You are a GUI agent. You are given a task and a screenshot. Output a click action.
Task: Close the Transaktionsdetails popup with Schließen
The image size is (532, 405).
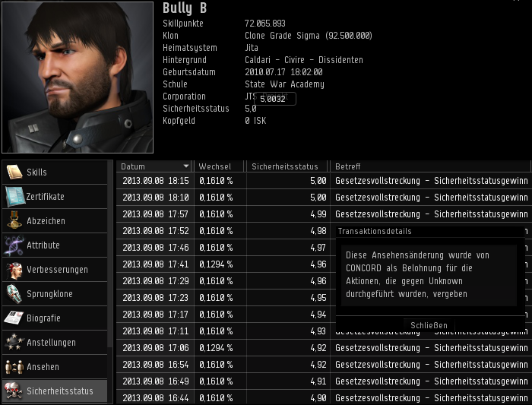click(429, 325)
